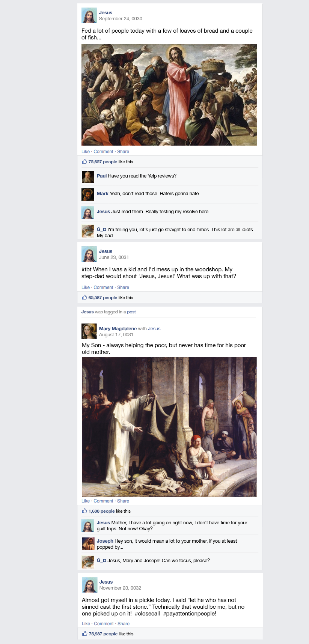Open the loaves and fishes painting
Image resolution: width=309 pixels, height=644 pixels.
(x=169, y=95)
